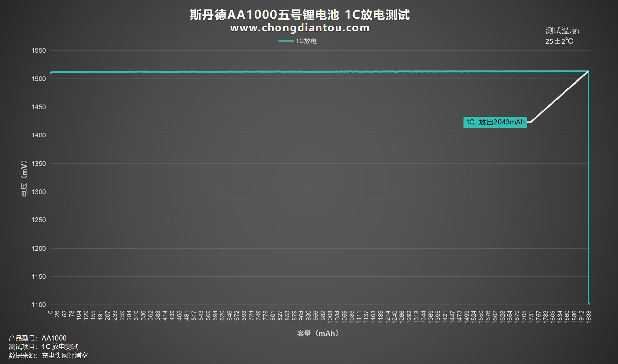Click the teal legend line swatch
Image resolution: width=618 pixels, height=364 pixels.
pyautogui.click(x=286, y=41)
